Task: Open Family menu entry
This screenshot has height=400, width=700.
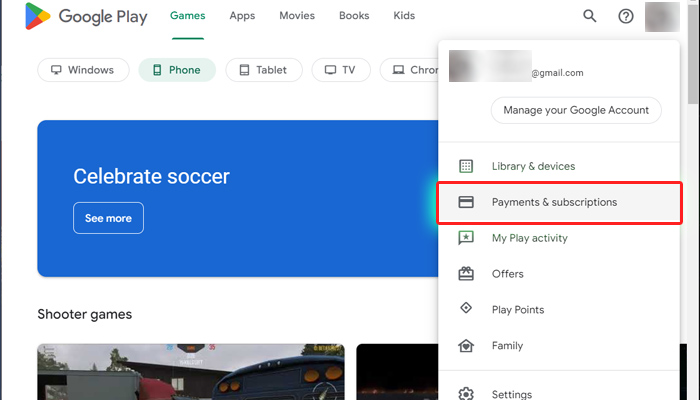Action: [x=559, y=346]
